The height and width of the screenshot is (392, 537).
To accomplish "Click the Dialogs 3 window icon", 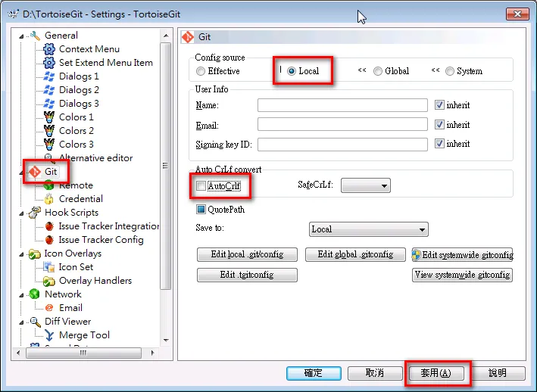I will [49, 104].
